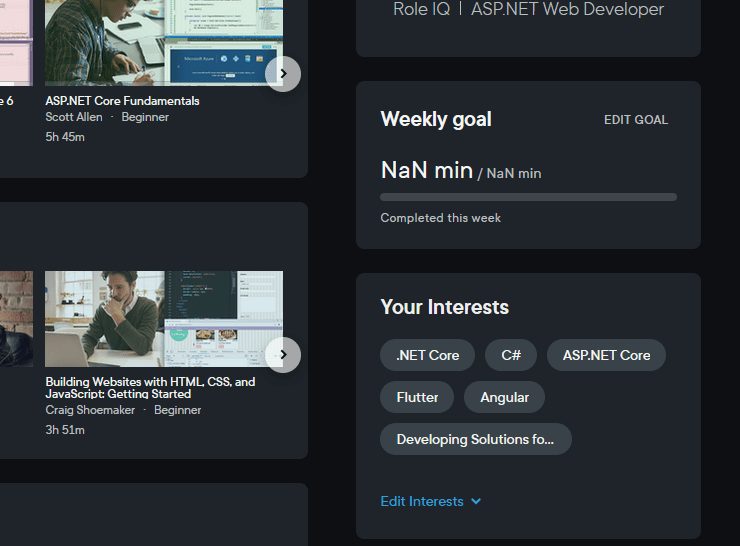Screen dimensions: 740x546
Task: Click the Weekly goal progress bar
Action: (x=528, y=197)
